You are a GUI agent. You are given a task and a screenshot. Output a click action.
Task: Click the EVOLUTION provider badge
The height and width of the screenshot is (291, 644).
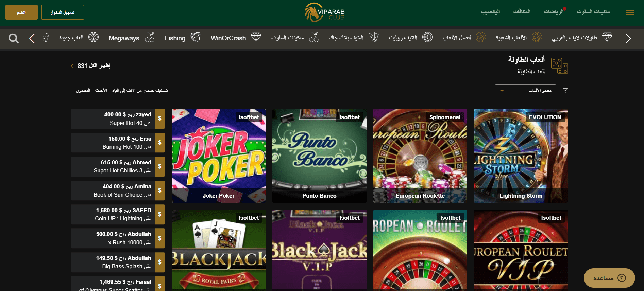pos(545,117)
